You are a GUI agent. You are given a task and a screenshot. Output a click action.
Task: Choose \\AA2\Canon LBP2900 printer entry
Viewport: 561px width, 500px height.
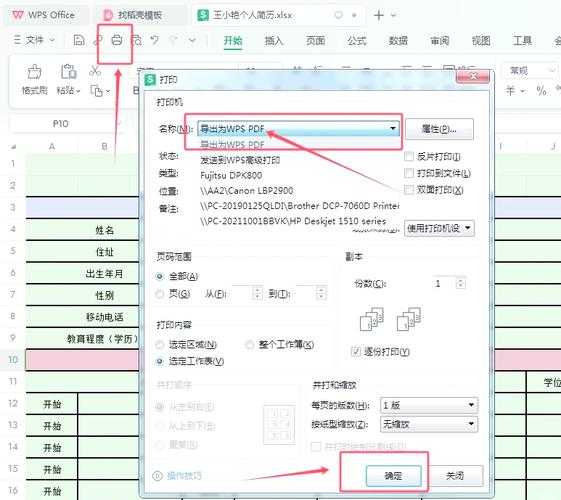click(x=247, y=191)
